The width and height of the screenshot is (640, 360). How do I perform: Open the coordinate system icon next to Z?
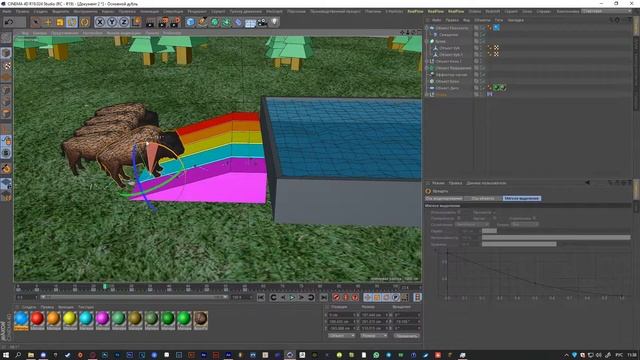[x=136, y=21]
